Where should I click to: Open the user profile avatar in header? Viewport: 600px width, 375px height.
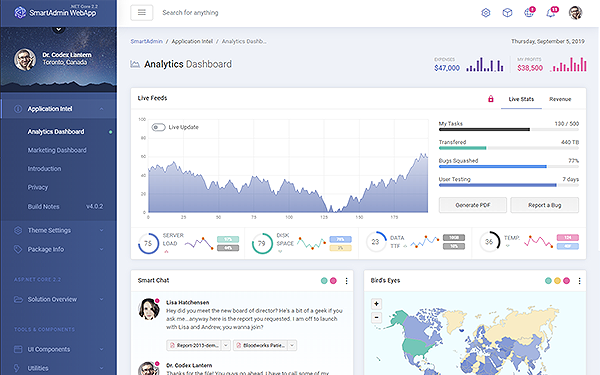tap(575, 13)
